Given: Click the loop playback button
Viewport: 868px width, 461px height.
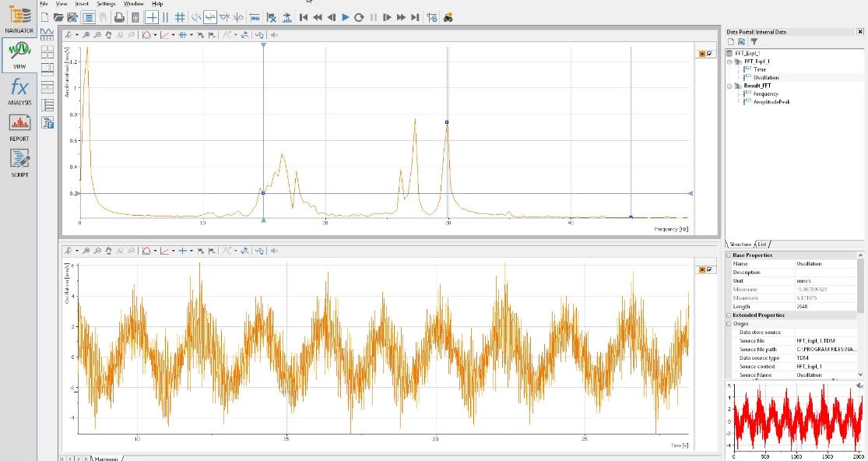Looking at the screenshot, I should click(359, 18).
